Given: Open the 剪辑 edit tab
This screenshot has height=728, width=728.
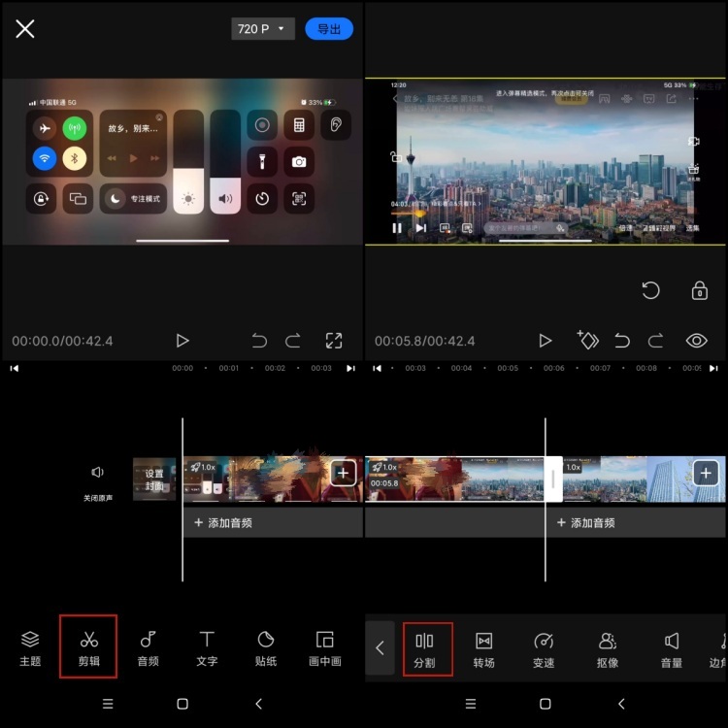Looking at the screenshot, I should [88, 648].
